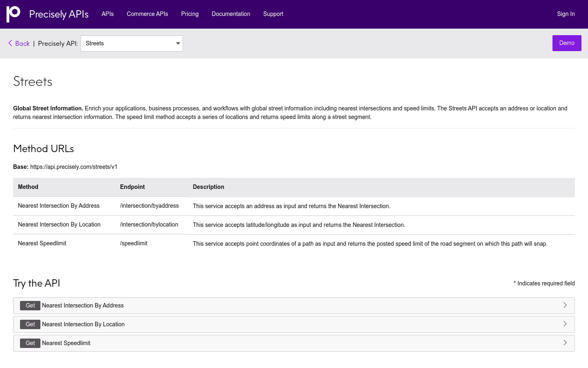Go Back via the Back link

pos(22,43)
